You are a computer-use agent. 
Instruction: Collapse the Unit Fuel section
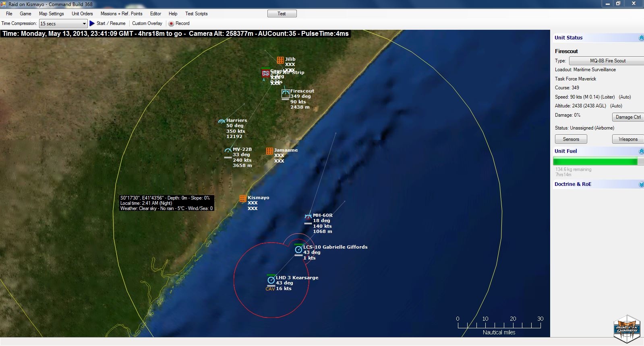point(641,151)
